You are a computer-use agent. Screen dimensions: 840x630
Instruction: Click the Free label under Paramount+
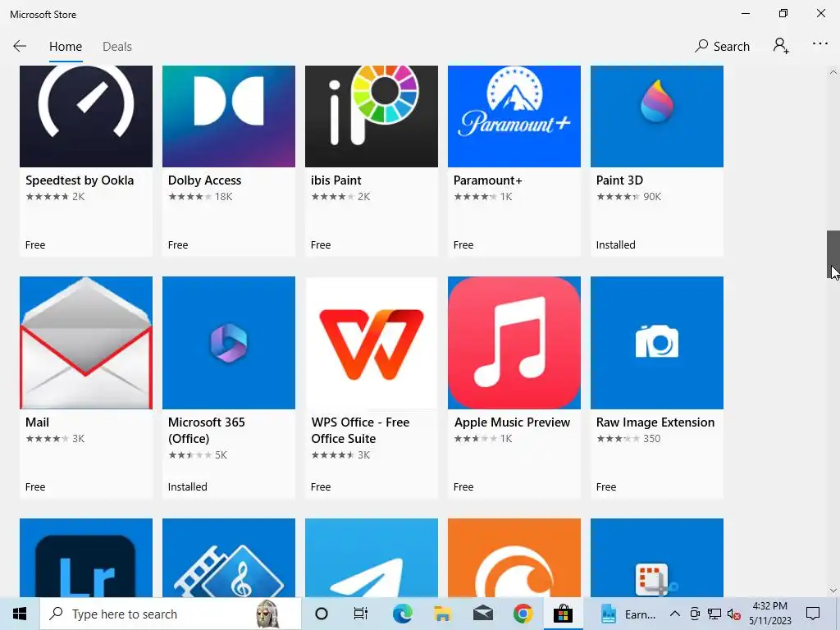point(463,244)
